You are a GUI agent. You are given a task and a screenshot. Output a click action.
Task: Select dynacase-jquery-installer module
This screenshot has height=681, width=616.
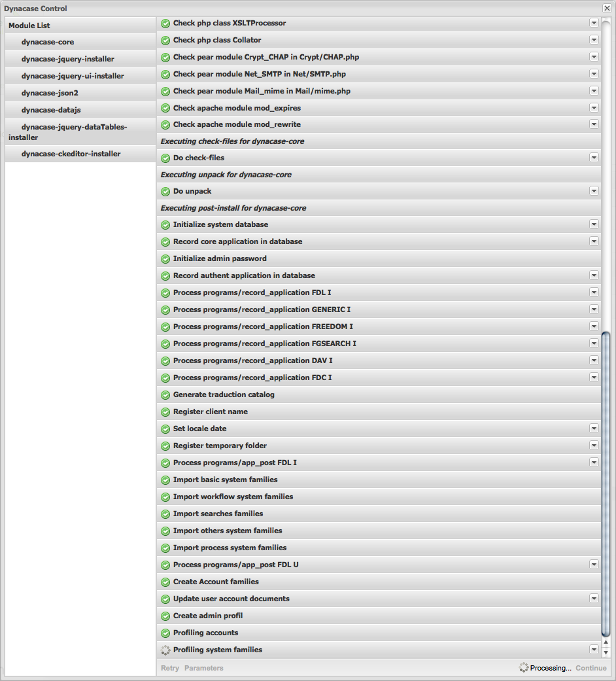coord(80,59)
